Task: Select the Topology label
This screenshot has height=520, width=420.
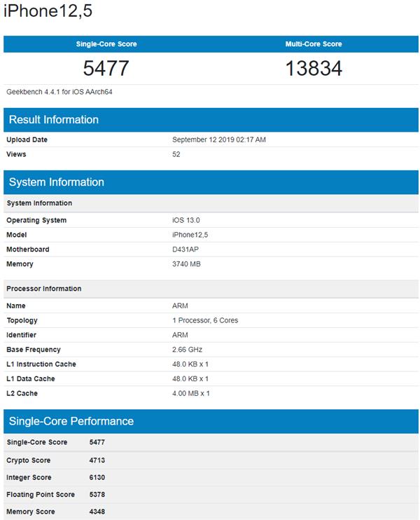Action: 22,320
